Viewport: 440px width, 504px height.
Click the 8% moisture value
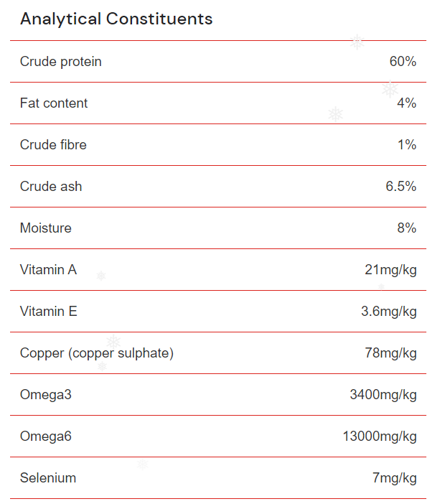tap(406, 228)
